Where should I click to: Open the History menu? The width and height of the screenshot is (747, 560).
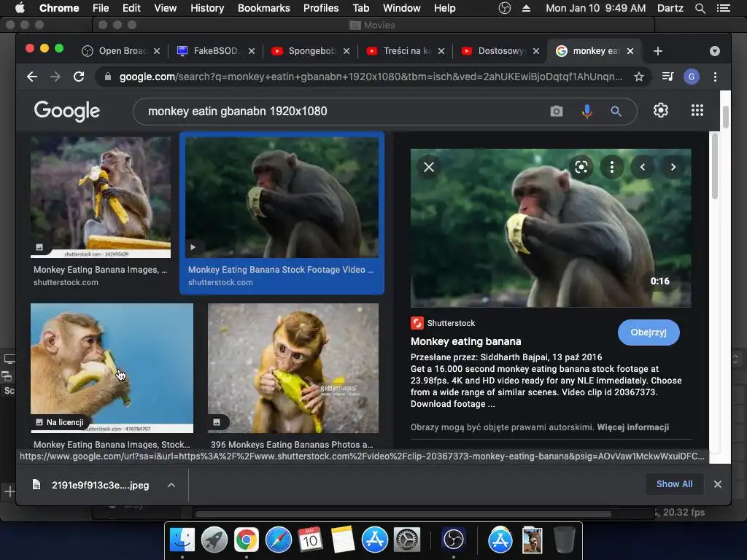pos(206,8)
